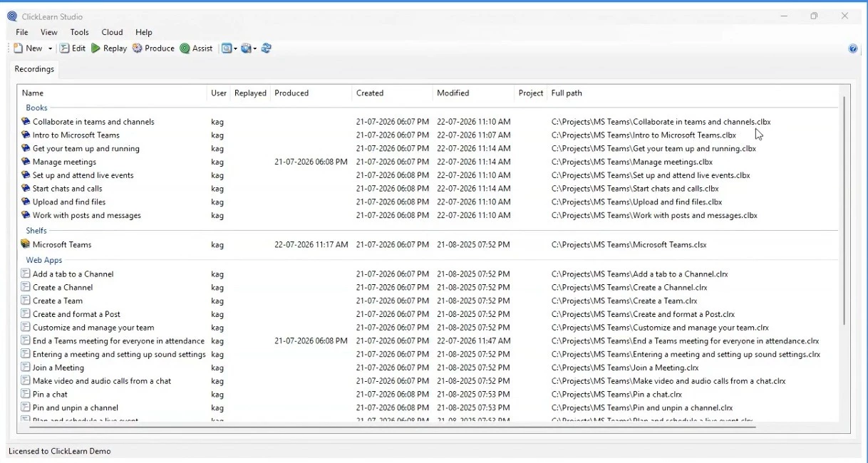Click the refresh arrows toolbar icon

click(x=267, y=48)
